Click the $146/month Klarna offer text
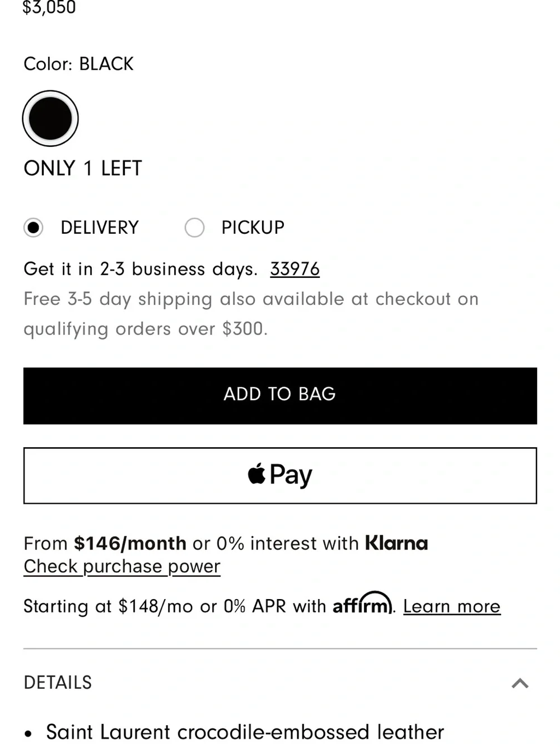Screen dimensions: 560x747 pos(130,543)
